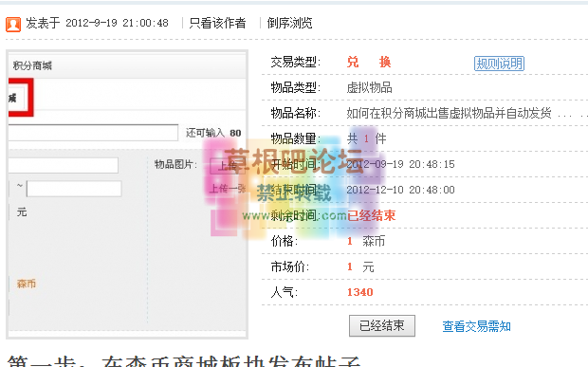This screenshot has height=367, width=588.
Task: Select quantity text 共 1 件
Action: (366, 138)
